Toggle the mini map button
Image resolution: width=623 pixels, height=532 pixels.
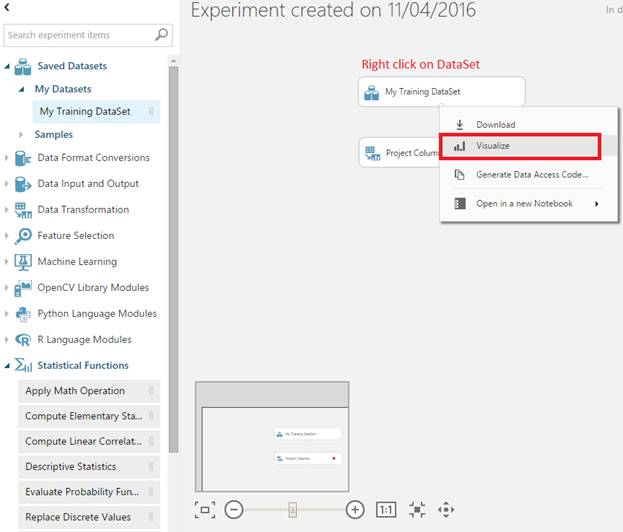[205, 510]
